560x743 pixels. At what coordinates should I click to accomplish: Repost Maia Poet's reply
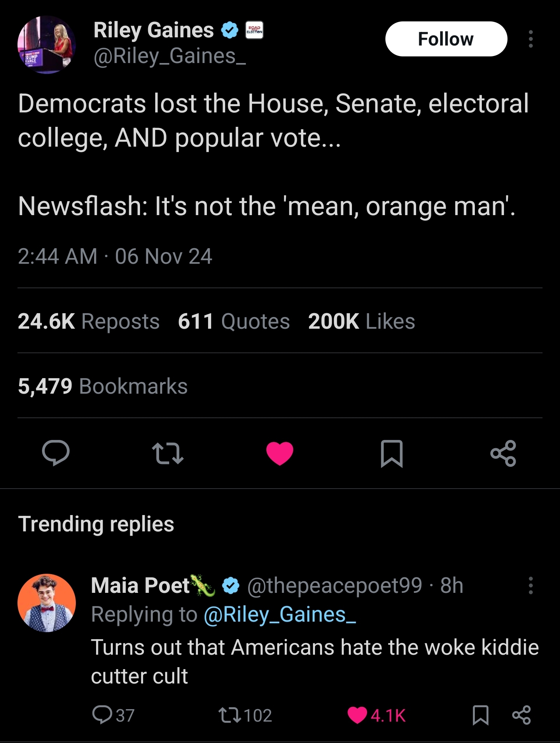coord(230,715)
